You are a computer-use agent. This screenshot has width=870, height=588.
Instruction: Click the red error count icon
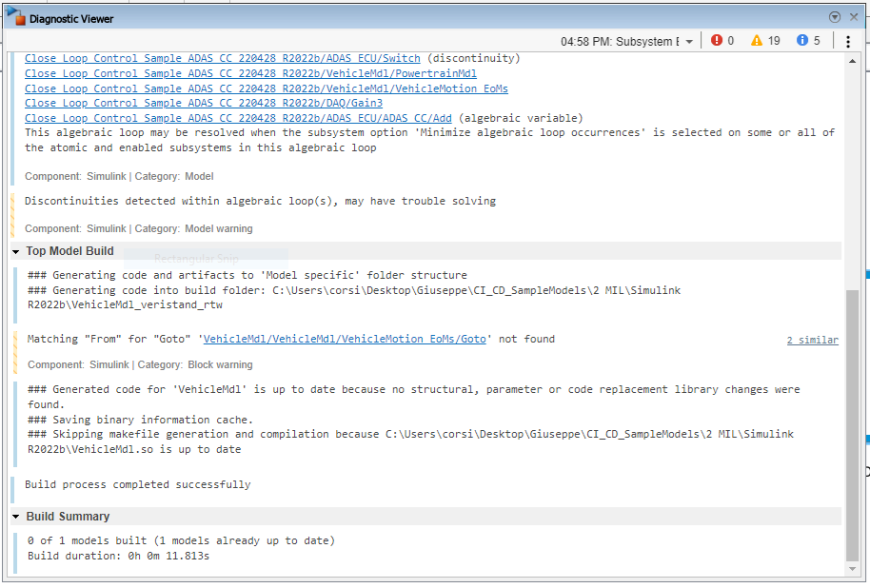point(717,40)
